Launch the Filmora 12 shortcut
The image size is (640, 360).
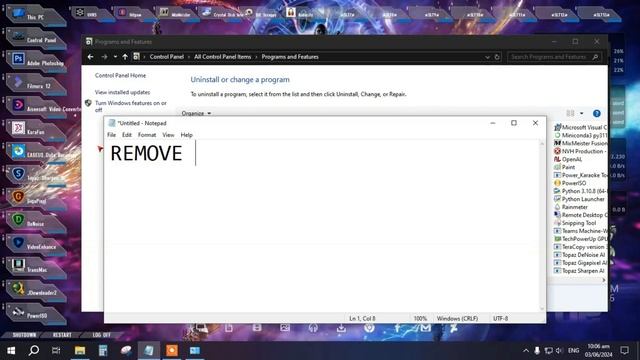tap(36, 84)
